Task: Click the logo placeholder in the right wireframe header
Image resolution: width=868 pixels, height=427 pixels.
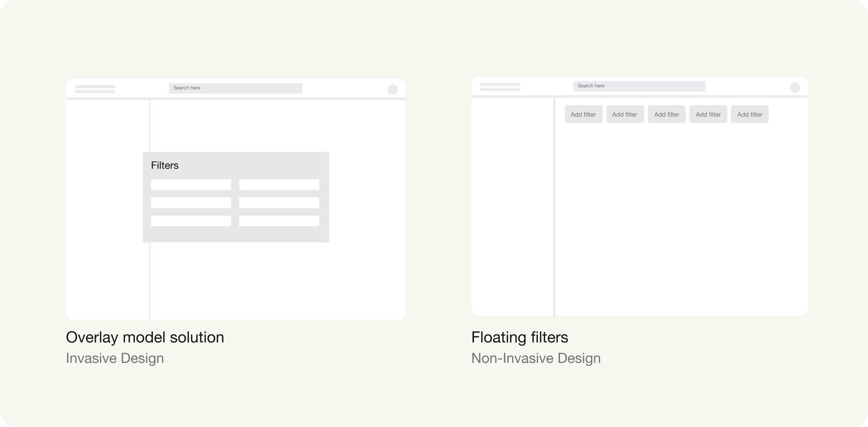Action: point(500,87)
